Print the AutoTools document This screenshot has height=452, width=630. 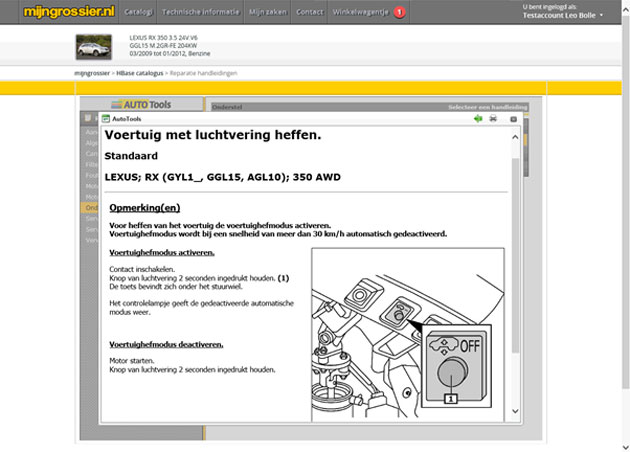click(493, 119)
